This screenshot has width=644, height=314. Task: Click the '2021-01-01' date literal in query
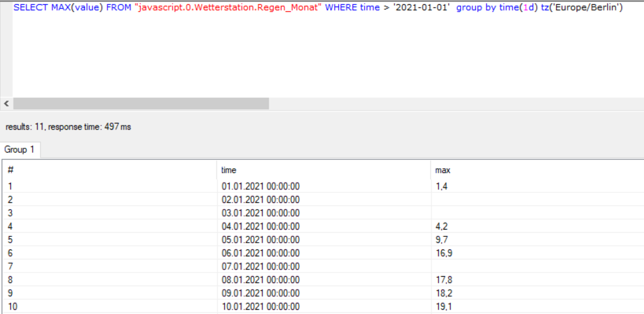[x=422, y=7]
